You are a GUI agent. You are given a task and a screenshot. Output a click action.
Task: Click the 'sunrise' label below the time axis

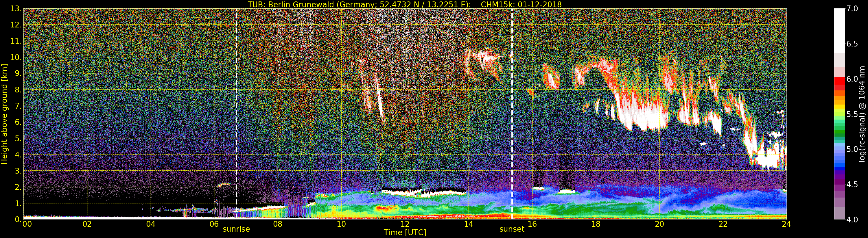tap(236, 229)
